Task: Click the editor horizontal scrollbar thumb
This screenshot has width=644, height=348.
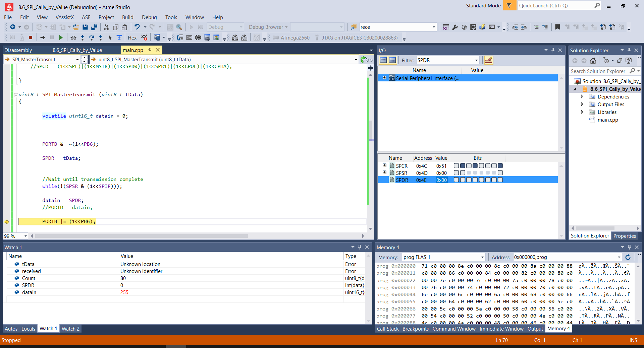Action: 142,236
